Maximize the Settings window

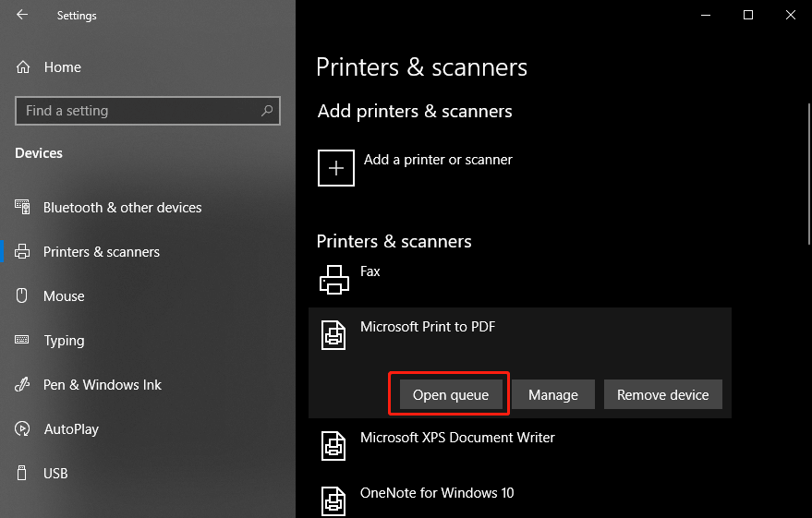(748, 15)
